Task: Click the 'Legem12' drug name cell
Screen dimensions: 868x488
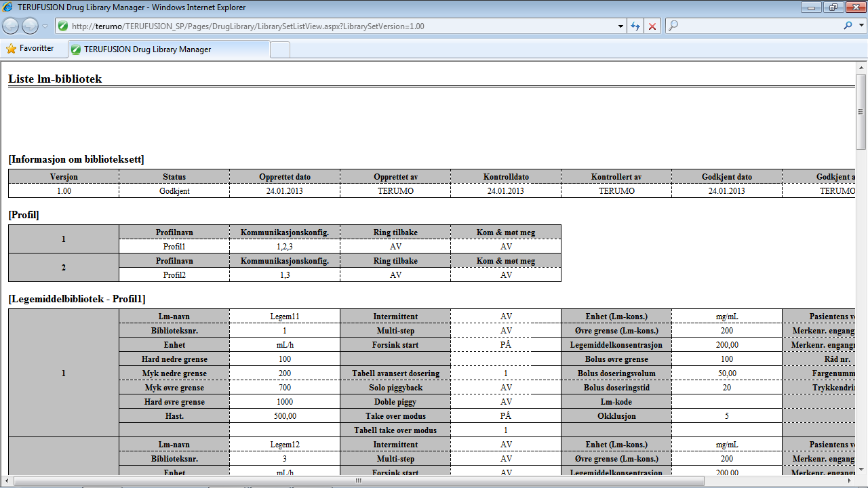Action: click(285, 445)
